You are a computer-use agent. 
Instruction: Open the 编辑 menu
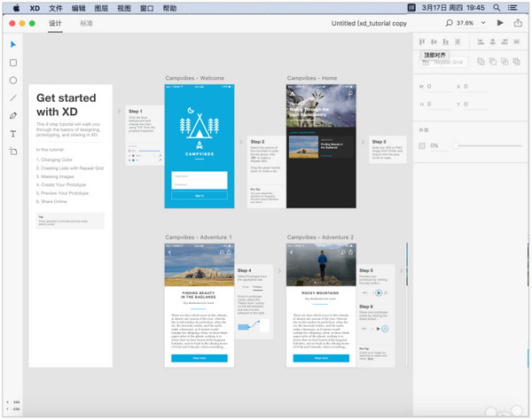[x=78, y=8]
